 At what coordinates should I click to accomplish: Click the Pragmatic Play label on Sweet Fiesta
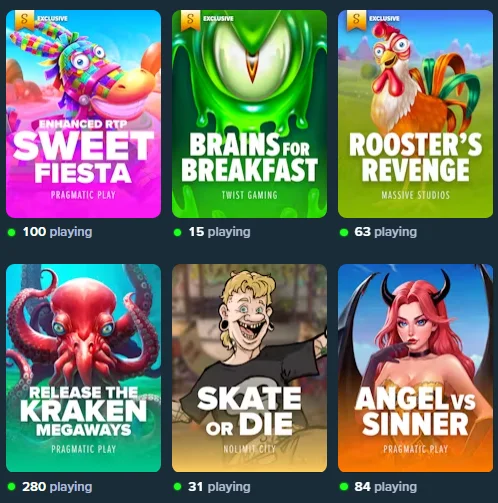coord(83,195)
